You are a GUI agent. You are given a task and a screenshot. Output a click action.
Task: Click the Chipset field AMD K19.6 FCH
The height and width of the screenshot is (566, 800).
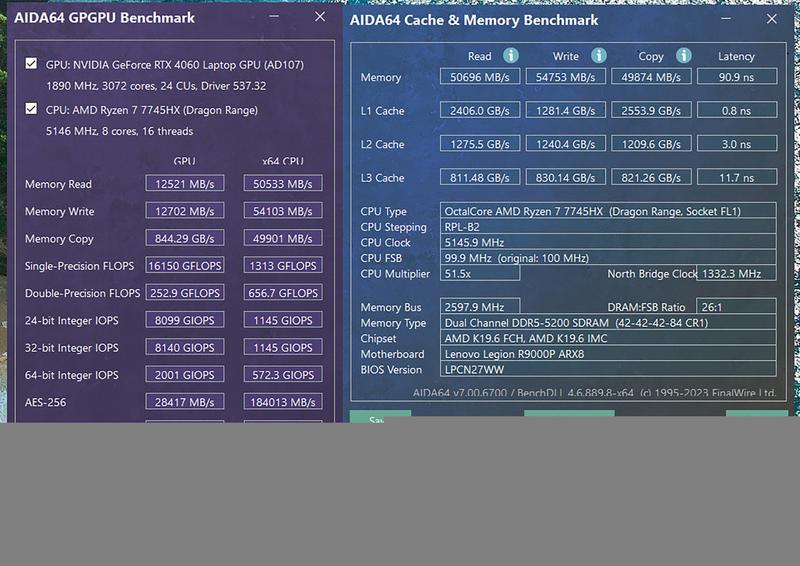(608, 338)
